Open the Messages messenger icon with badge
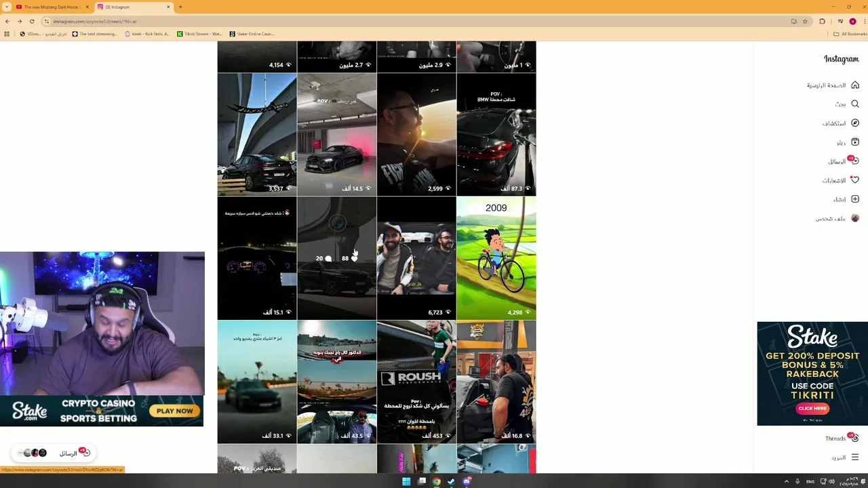Viewport: 868px width, 488px height. pos(854,161)
